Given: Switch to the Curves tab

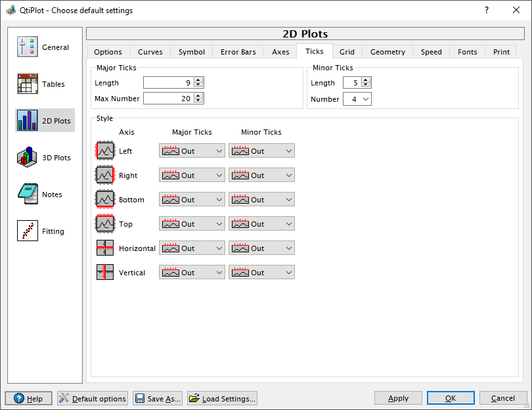Looking at the screenshot, I should pos(150,52).
